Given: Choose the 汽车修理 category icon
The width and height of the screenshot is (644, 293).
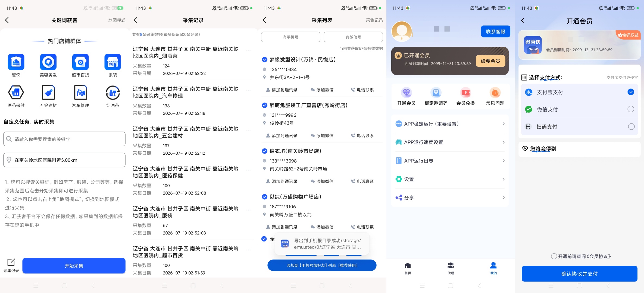Looking at the screenshot, I should pyautogui.click(x=80, y=93).
